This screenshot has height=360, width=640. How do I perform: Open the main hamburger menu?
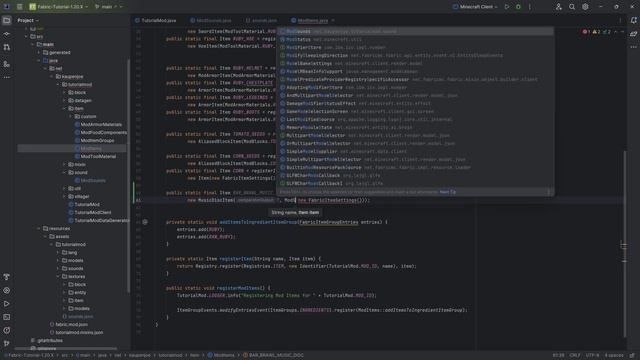click(x=19, y=7)
